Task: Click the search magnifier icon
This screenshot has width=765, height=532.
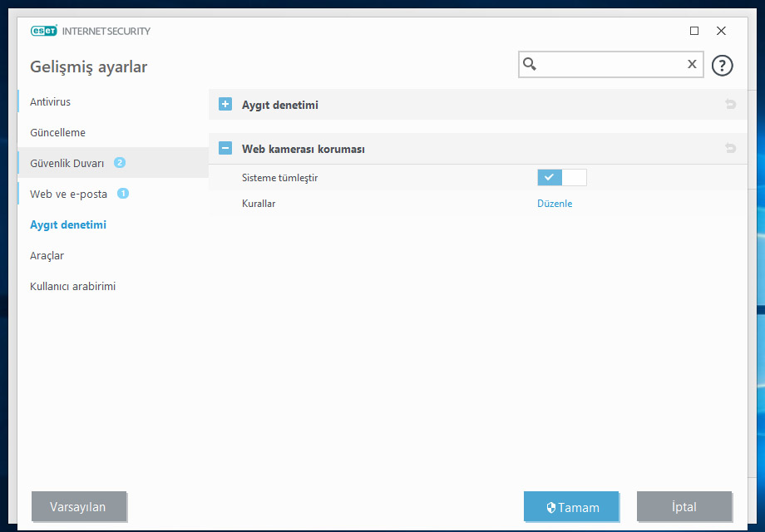Action: [x=530, y=64]
